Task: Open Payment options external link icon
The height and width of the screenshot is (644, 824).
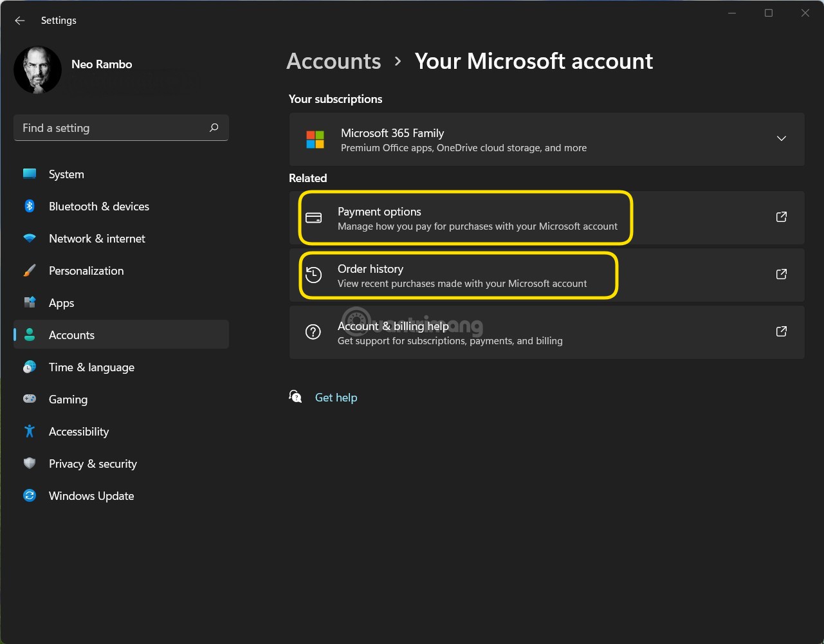Action: (781, 217)
